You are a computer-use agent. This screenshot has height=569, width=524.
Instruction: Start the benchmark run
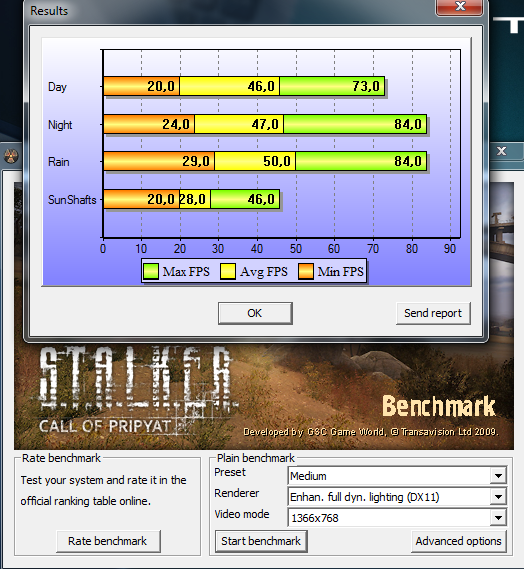(261, 541)
